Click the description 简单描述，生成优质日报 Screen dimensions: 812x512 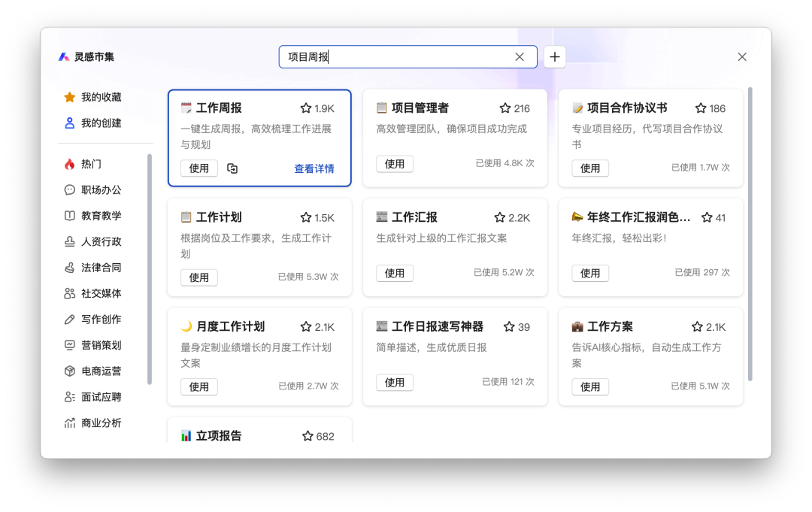(x=432, y=347)
